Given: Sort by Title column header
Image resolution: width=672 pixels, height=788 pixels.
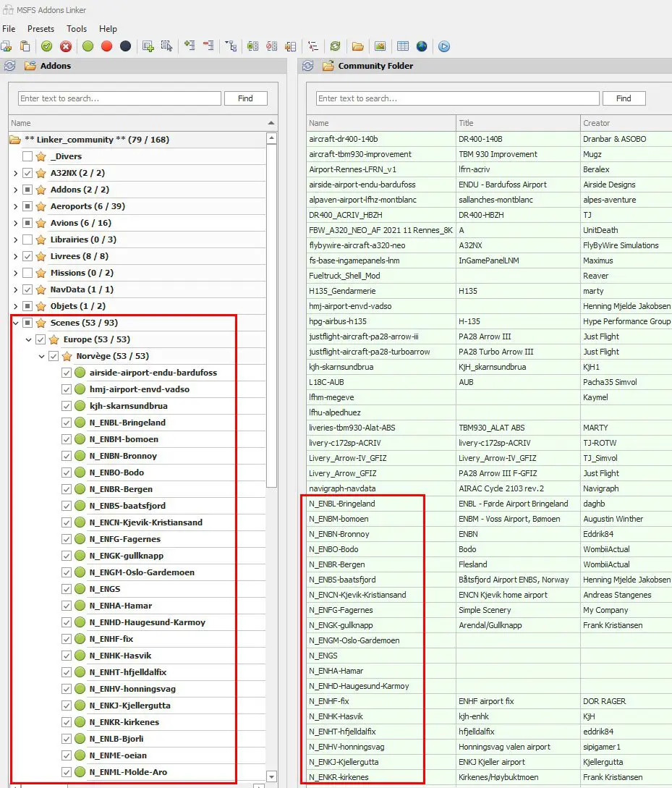Looking at the screenshot, I should coord(518,123).
